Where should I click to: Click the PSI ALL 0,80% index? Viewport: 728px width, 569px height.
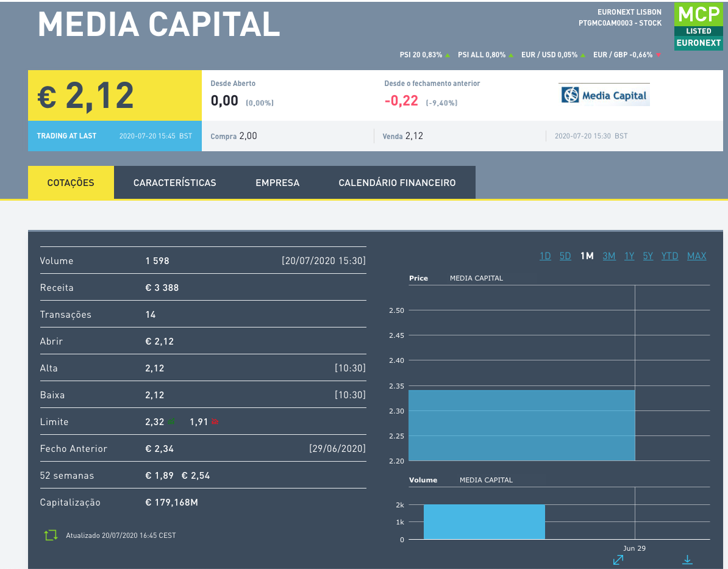click(x=482, y=55)
